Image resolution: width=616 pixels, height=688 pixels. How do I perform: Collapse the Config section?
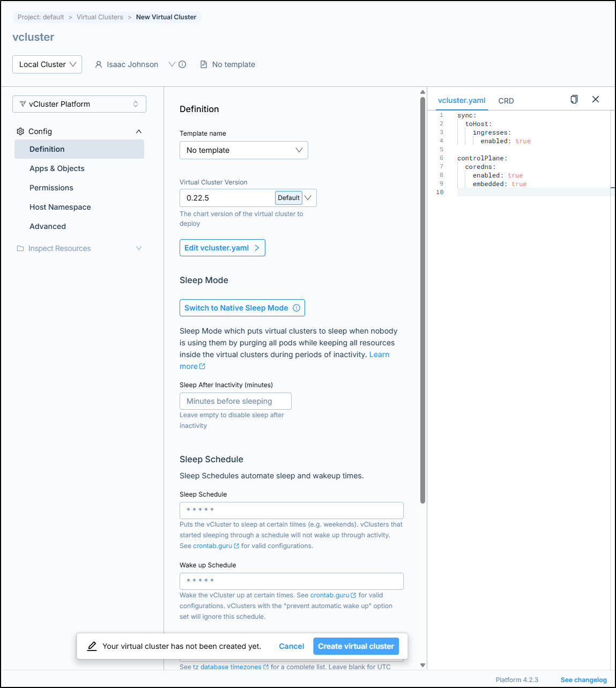139,131
